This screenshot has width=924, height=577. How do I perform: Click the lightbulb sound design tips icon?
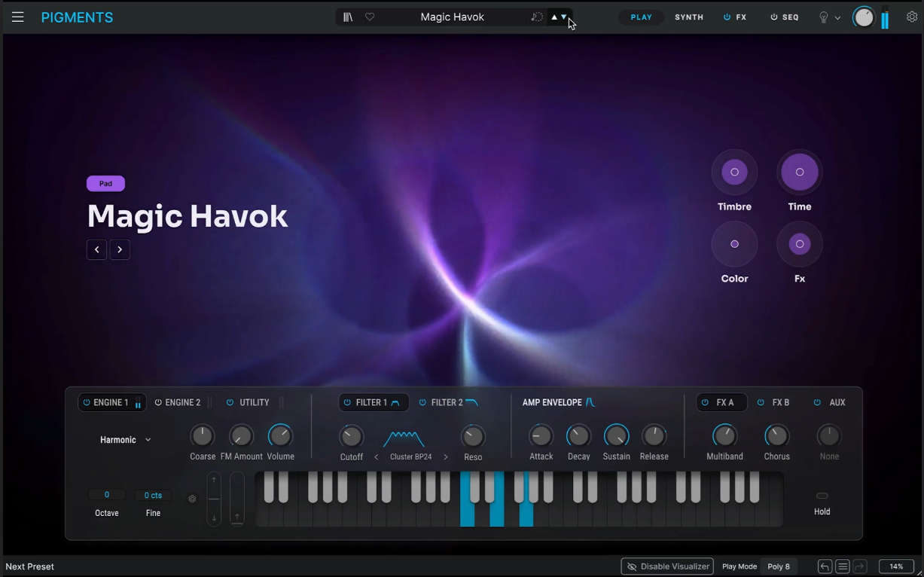(823, 17)
